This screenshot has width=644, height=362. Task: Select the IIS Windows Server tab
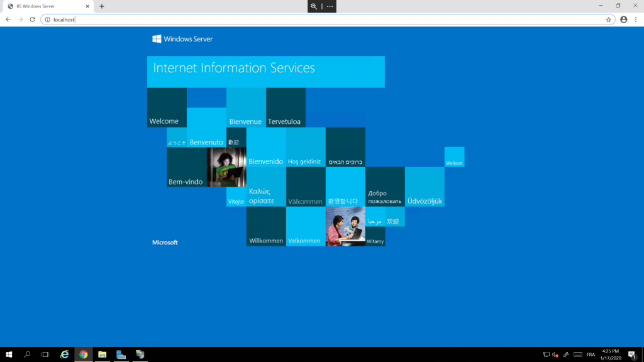48,6
